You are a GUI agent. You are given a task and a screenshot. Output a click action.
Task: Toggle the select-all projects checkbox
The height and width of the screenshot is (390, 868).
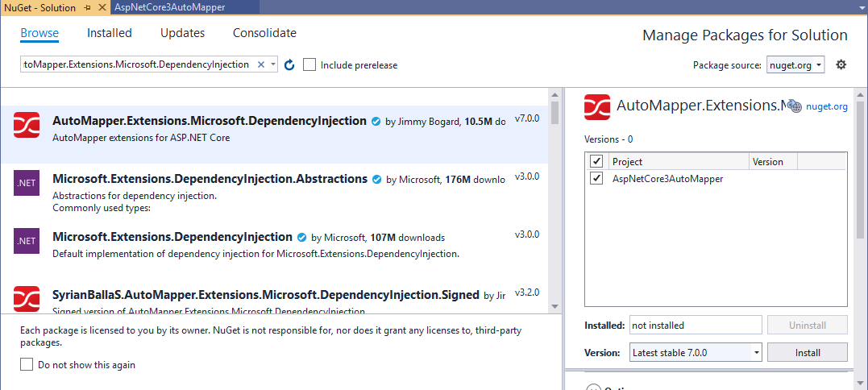(x=596, y=161)
